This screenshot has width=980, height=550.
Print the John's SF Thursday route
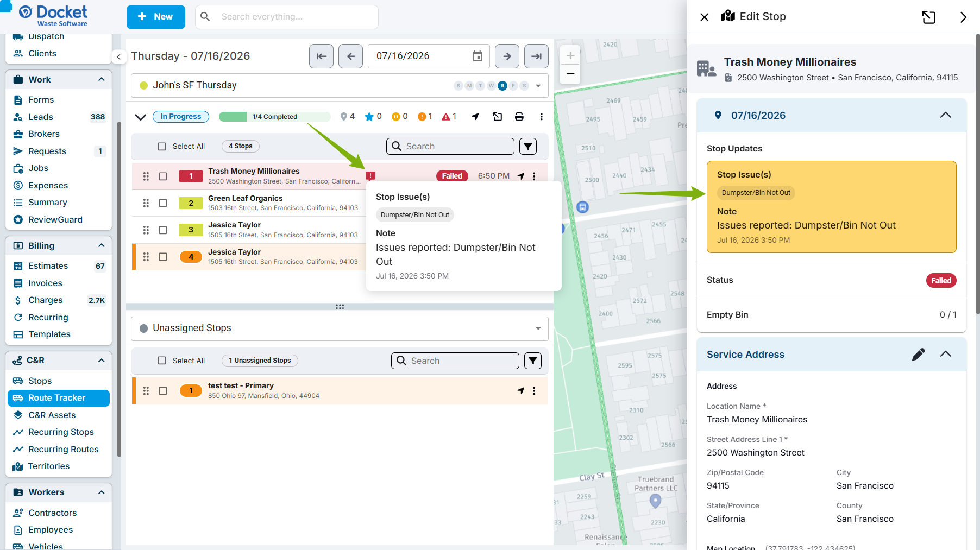[519, 117]
